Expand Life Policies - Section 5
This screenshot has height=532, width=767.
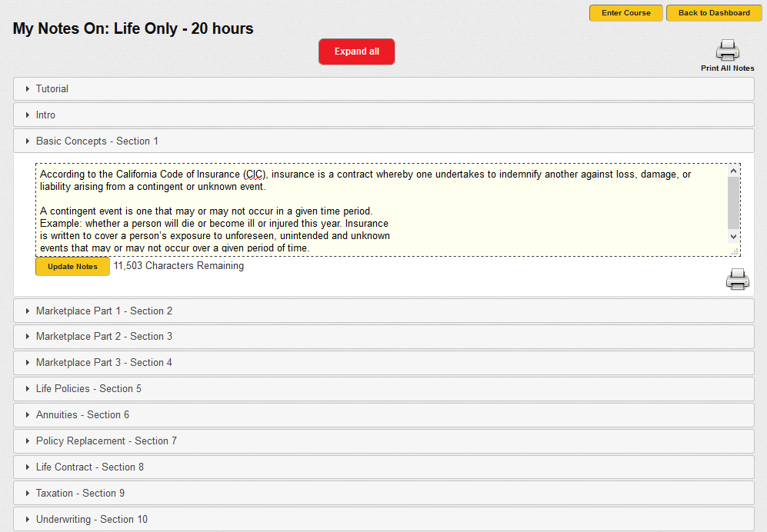click(88, 389)
